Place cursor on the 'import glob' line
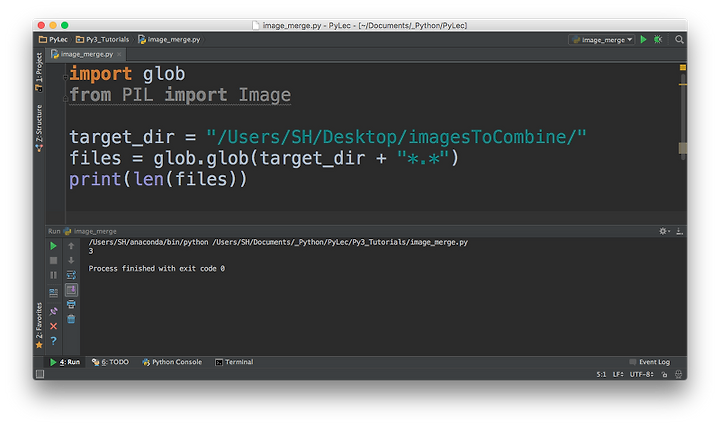The width and height of the screenshot is (720, 427). point(127,74)
